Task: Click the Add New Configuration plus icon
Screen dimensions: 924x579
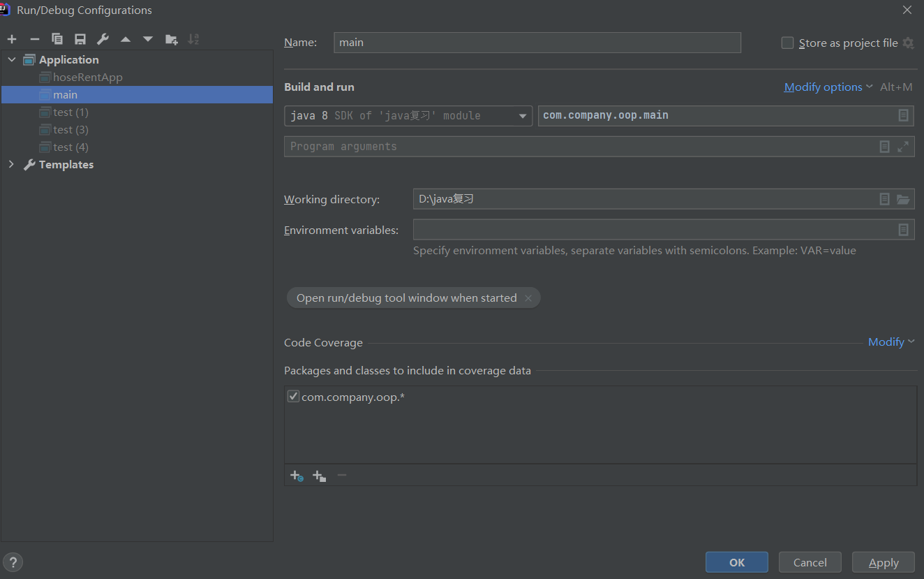Action: click(x=12, y=39)
